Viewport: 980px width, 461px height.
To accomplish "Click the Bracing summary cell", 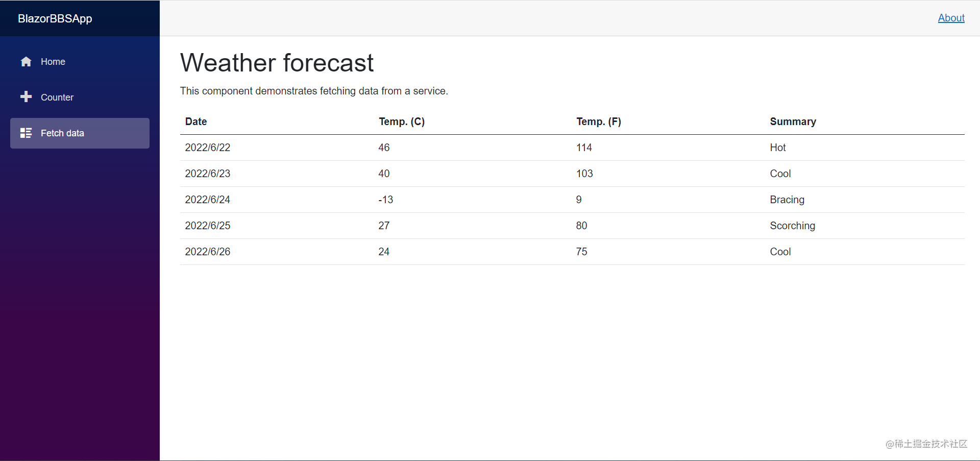I will (x=787, y=200).
